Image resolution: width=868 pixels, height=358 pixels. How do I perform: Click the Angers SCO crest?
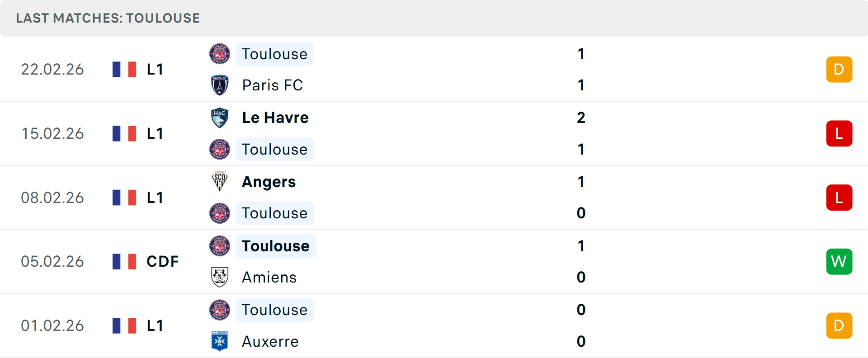tap(220, 182)
